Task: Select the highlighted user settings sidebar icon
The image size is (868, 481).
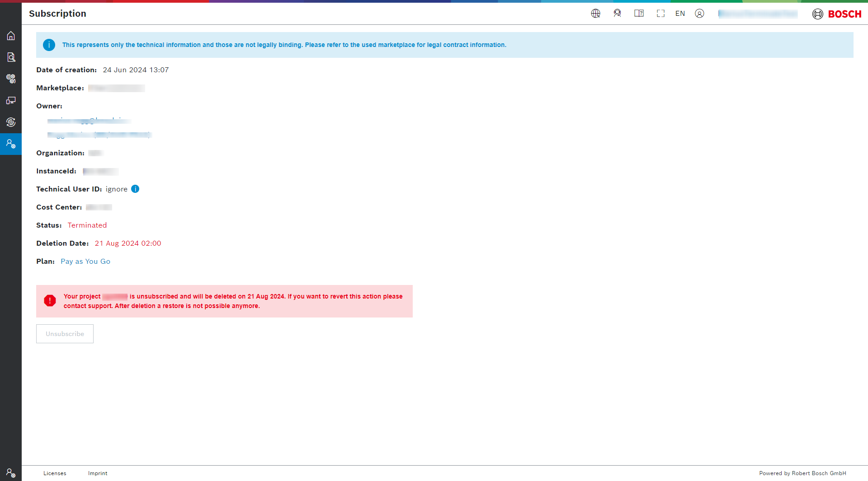Action: pos(11,144)
